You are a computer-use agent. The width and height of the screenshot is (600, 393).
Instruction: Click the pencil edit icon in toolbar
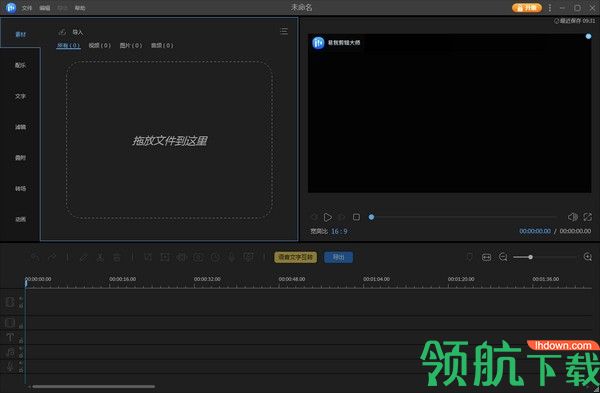pos(83,257)
